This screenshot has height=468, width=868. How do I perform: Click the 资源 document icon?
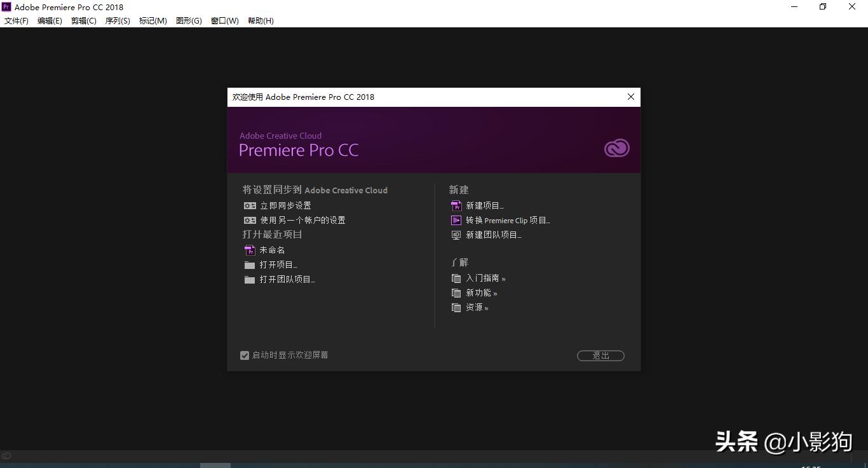coord(456,307)
